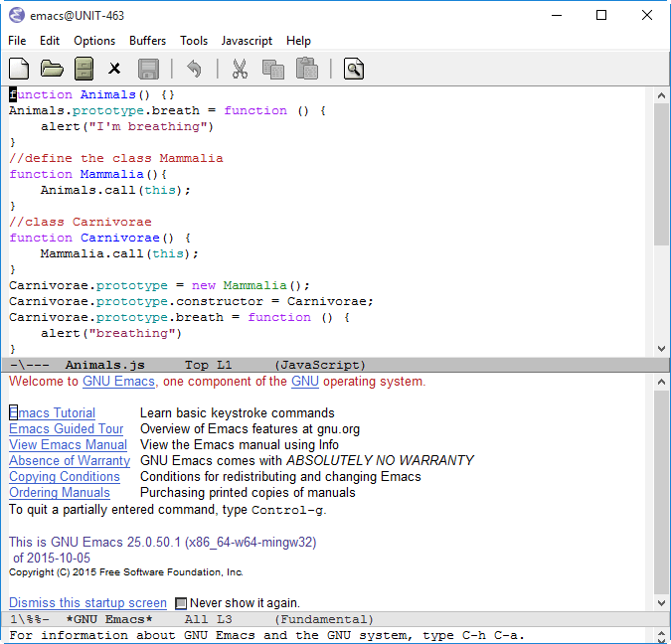Open the Ordering Manuals link

pyautogui.click(x=60, y=493)
